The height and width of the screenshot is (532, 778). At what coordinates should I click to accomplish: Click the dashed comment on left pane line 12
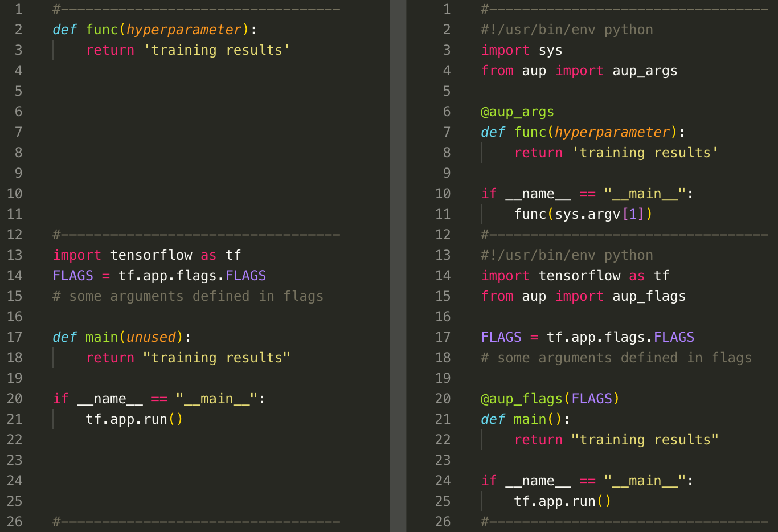pyautogui.click(x=196, y=235)
